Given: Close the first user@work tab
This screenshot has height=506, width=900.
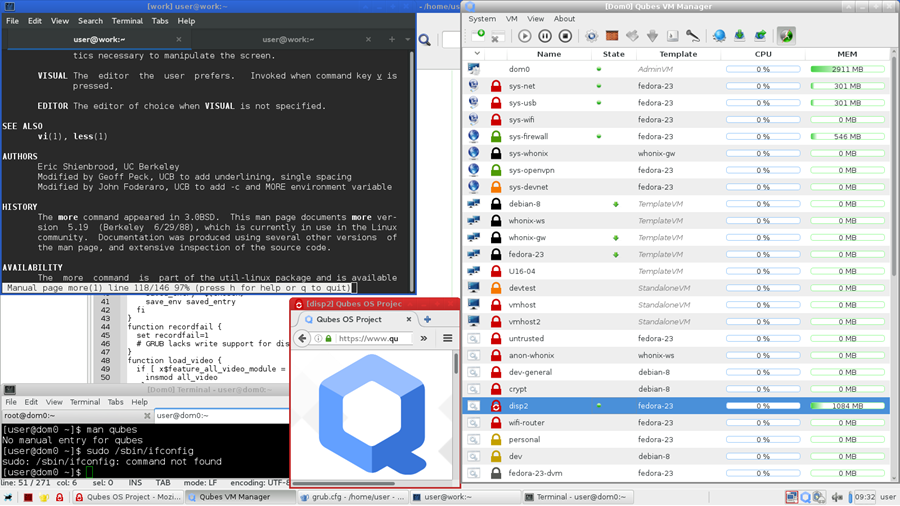Looking at the screenshot, I should point(179,40).
